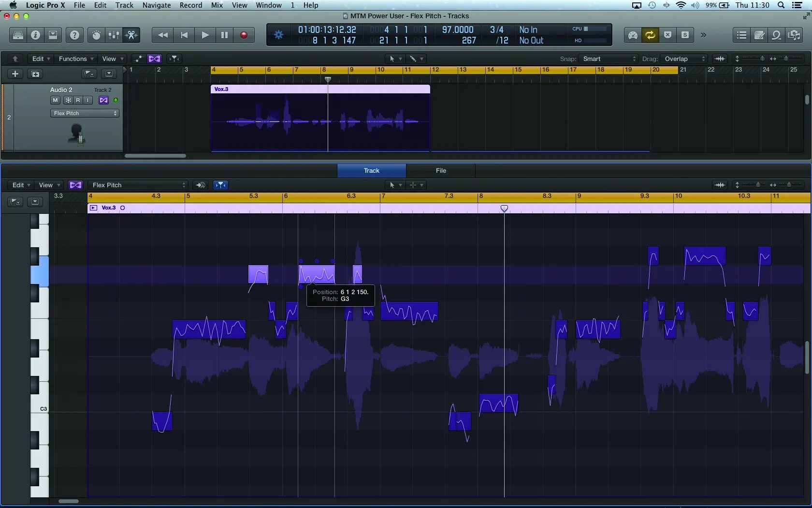
Task: Open the Tracks area View menu
Action: point(113,59)
